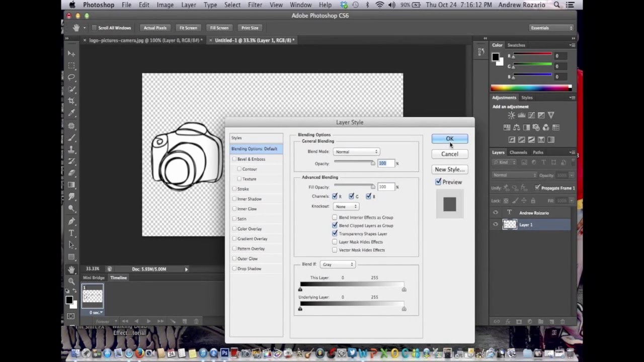Expand the Blend If Gray dropdown
Image resolution: width=644 pixels, height=362 pixels.
pyautogui.click(x=338, y=264)
